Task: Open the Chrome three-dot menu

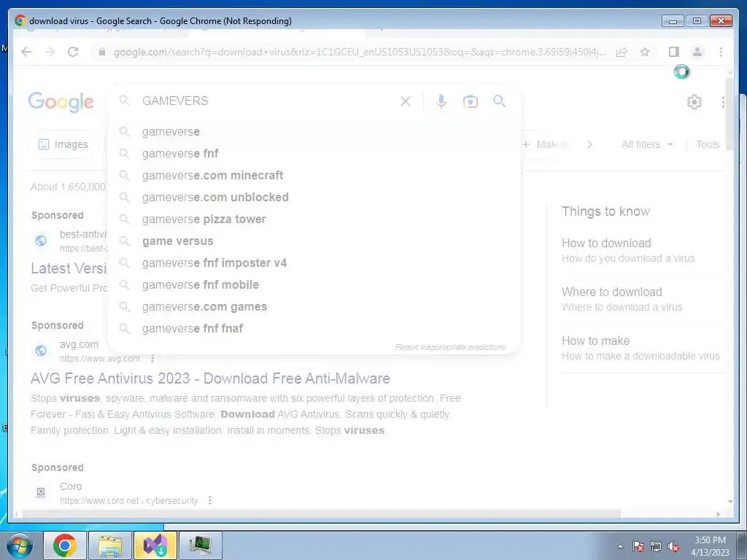Action: tap(721, 52)
